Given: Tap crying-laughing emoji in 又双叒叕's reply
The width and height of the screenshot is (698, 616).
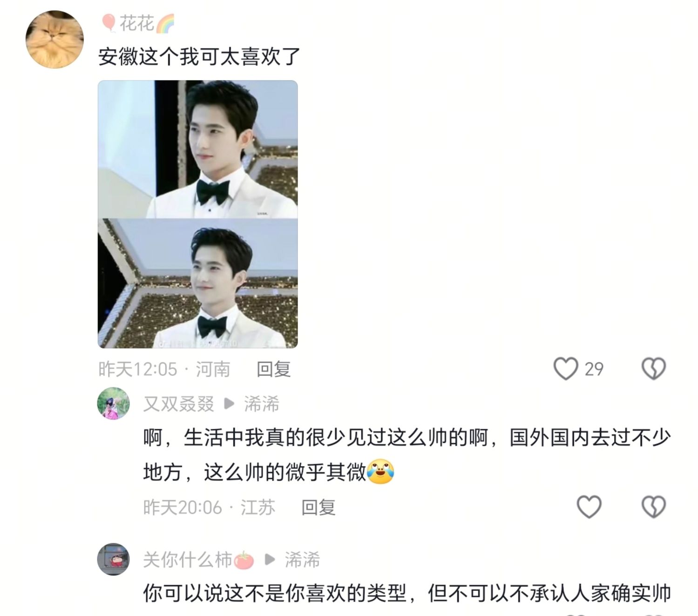Looking at the screenshot, I should [380, 472].
